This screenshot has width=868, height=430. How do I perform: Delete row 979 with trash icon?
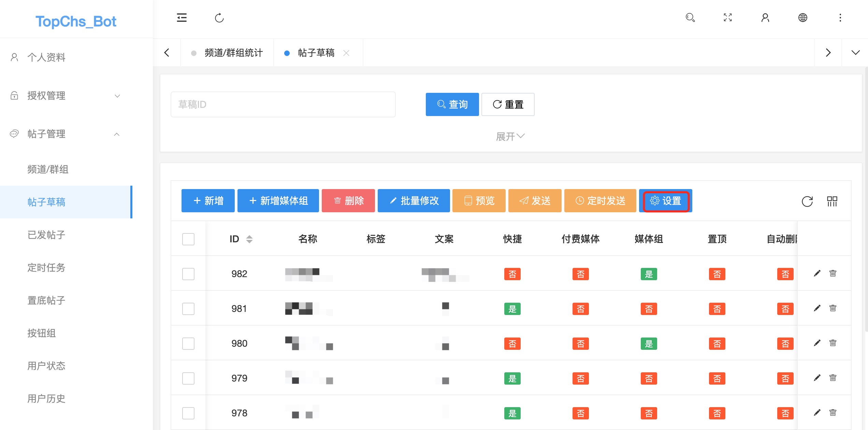pyautogui.click(x=833, y=378)
